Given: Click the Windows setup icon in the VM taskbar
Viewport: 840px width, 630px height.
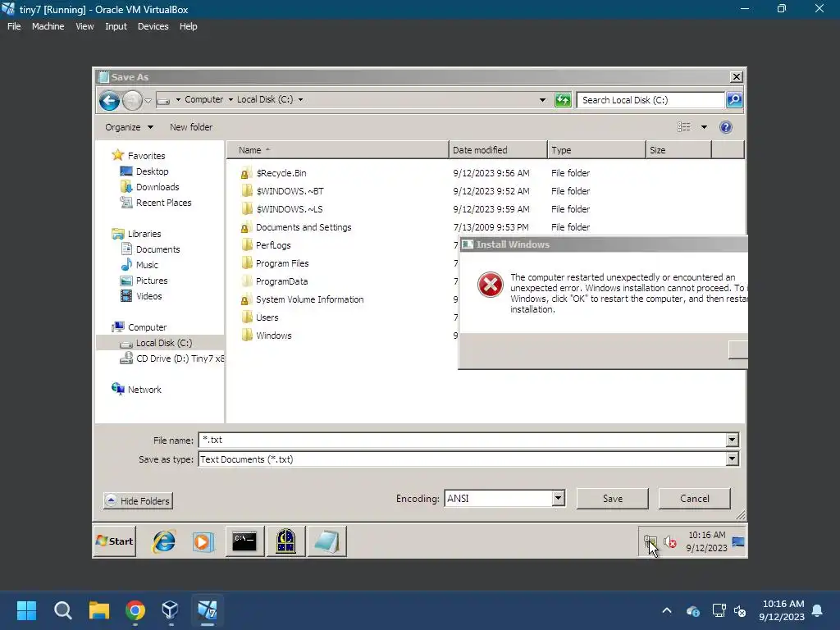Looking at the screenshot, I should (x=285, y=541).
